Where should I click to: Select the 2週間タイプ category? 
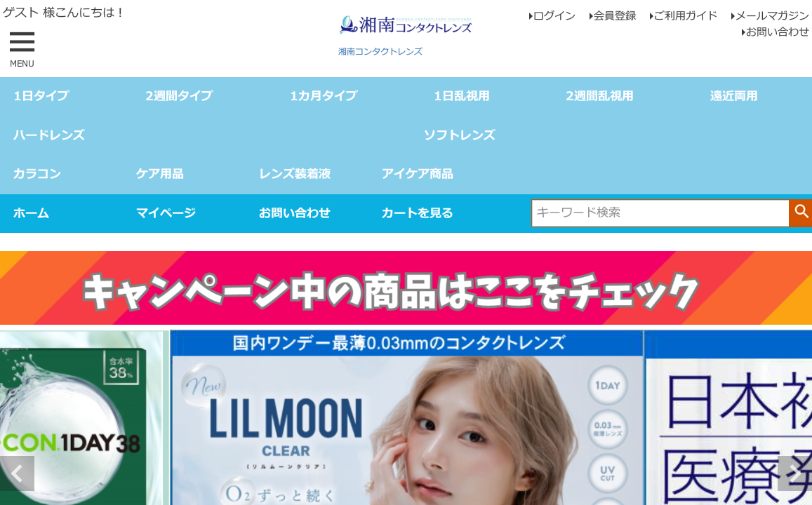179,96
